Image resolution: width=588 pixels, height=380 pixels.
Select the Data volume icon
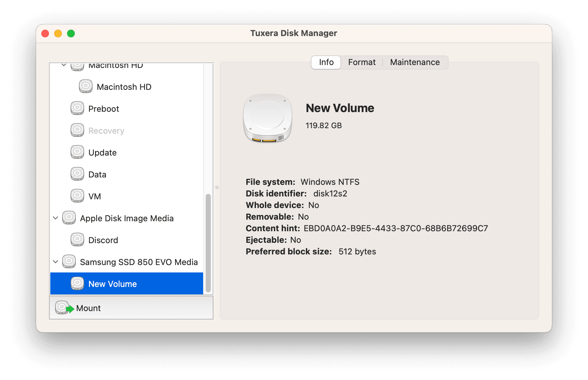[x=77, y=174]
